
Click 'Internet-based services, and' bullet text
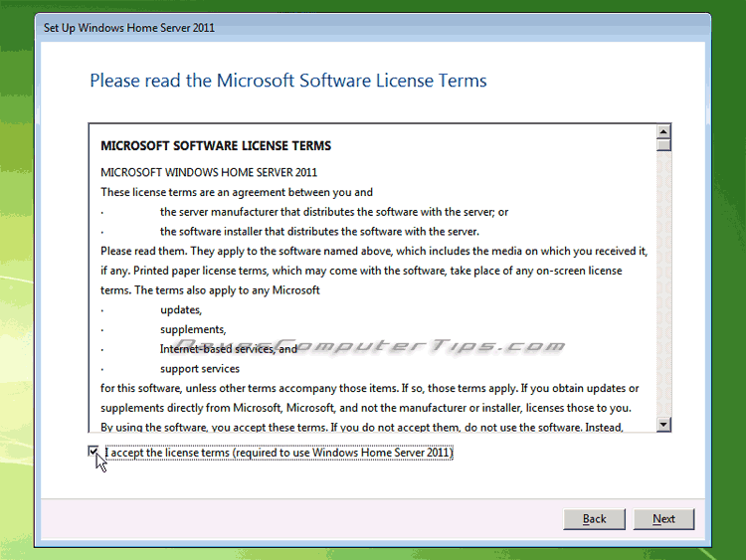click(229, 349)
